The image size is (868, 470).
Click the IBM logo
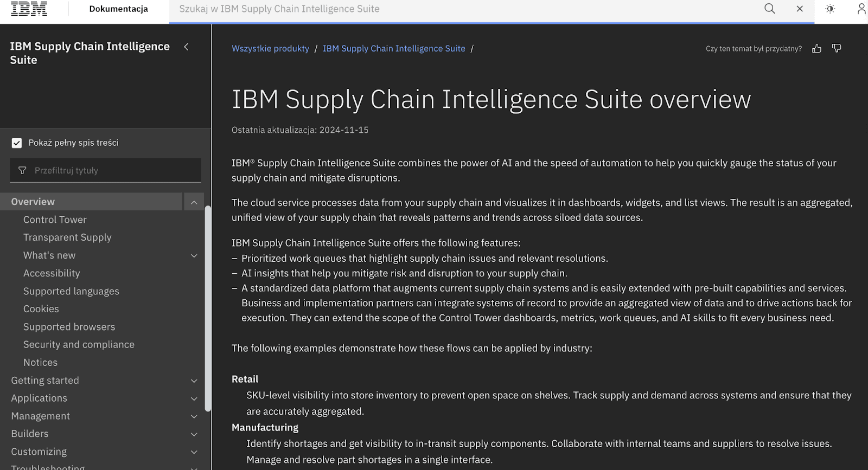pyautogui.click(x=29, y=9)
